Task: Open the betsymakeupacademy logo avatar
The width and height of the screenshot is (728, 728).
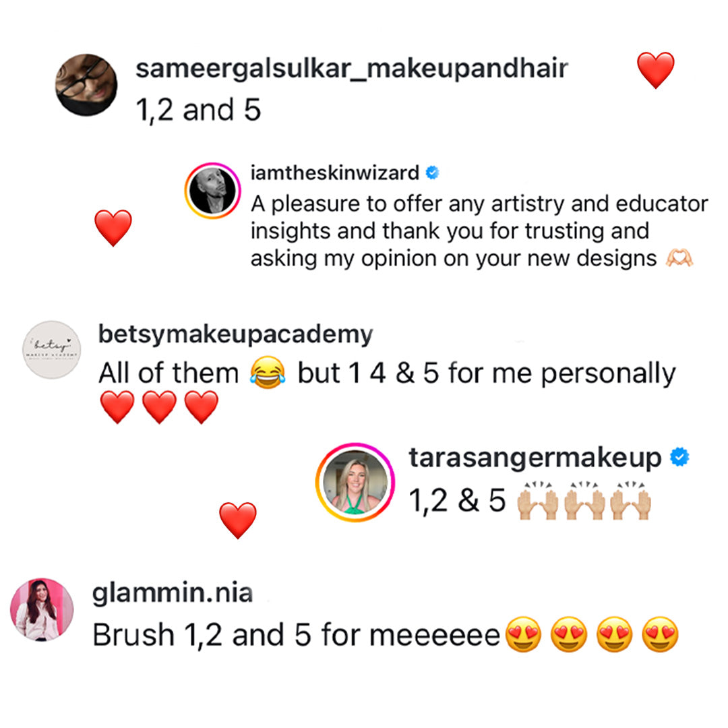Action: (51, 349)
